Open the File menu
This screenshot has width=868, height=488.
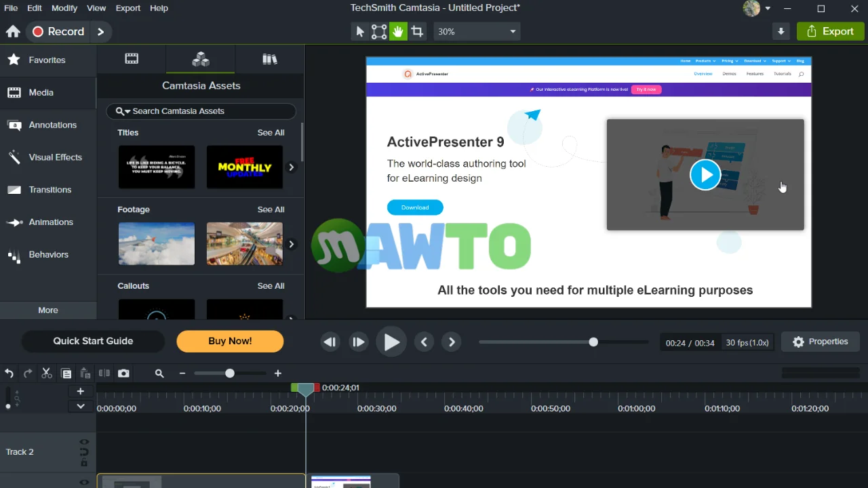click(x=11, y=8)
